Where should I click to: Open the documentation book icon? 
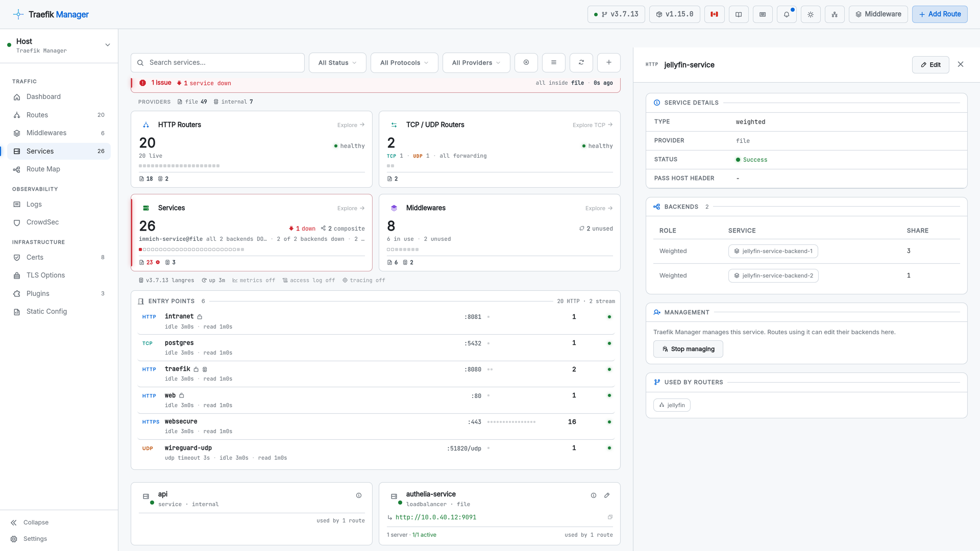(x=739, y=14)
